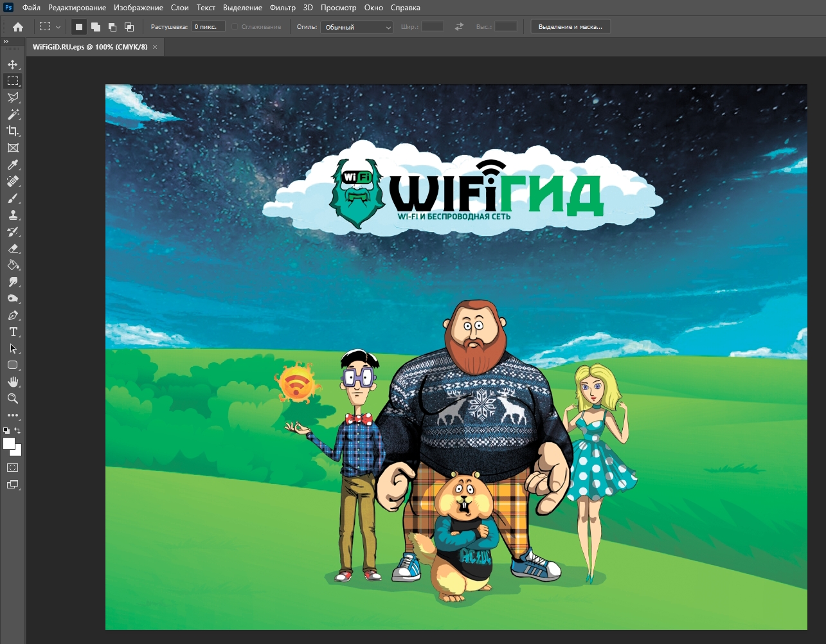Select the Clone Stamp tool
This screenshot has width=826, height=644.
click(13, 215)
